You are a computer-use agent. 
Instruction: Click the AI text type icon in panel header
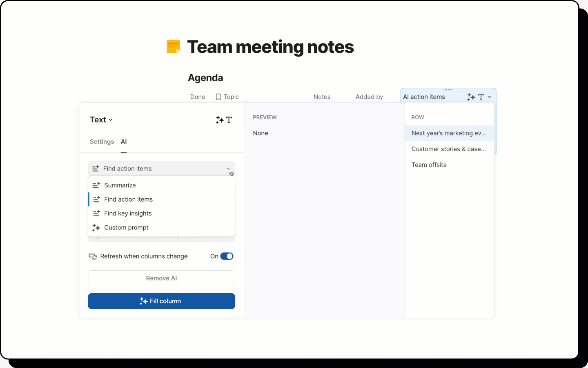click(224, 120)
